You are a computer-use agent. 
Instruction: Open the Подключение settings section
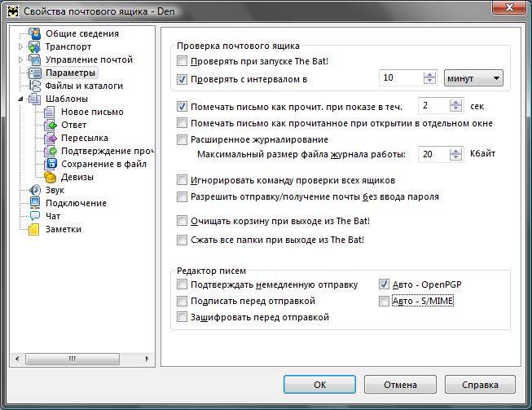76,203
